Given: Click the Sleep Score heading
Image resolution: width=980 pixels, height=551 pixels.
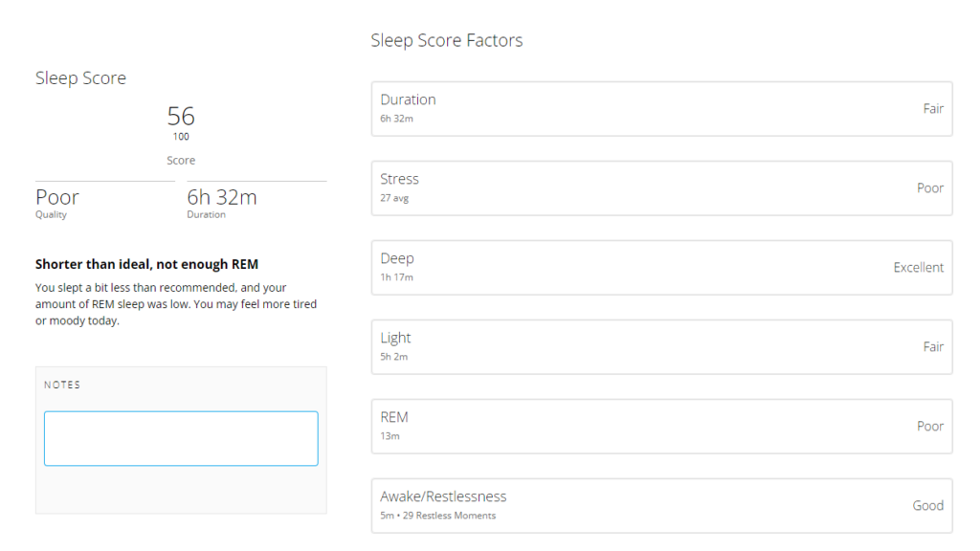Looking at the screenshot, I should (x=80, y=78).
